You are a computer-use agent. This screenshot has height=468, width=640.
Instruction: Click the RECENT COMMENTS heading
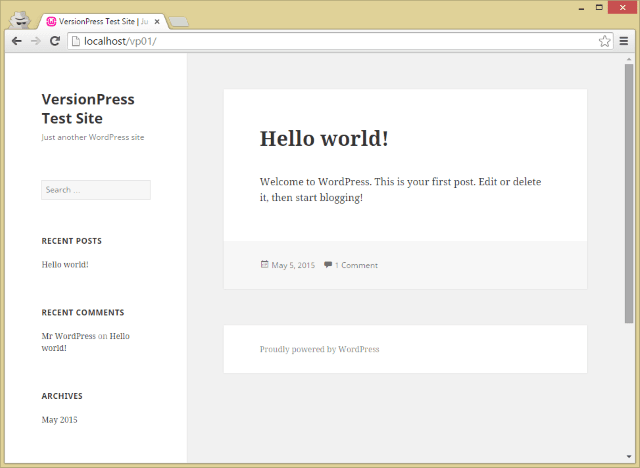[83, 313]
